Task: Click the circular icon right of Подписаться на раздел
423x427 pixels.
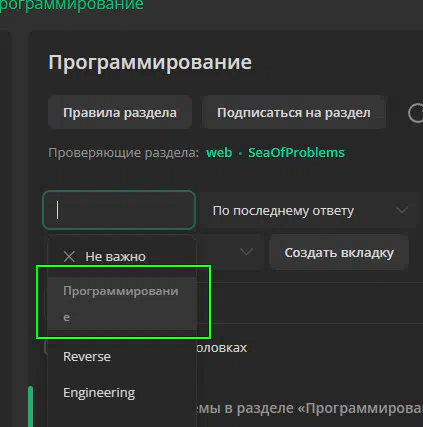Action: [415, 113]
